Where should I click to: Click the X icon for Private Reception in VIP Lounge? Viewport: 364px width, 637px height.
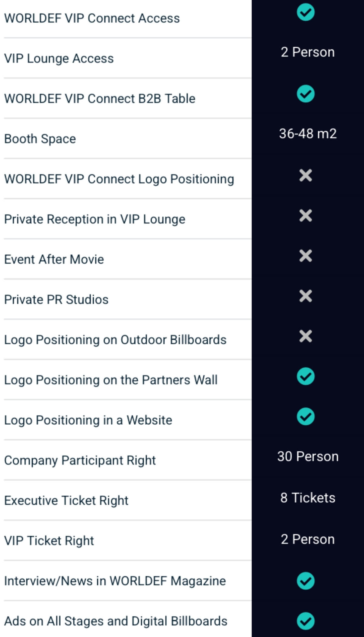click(x=305, y=216)
